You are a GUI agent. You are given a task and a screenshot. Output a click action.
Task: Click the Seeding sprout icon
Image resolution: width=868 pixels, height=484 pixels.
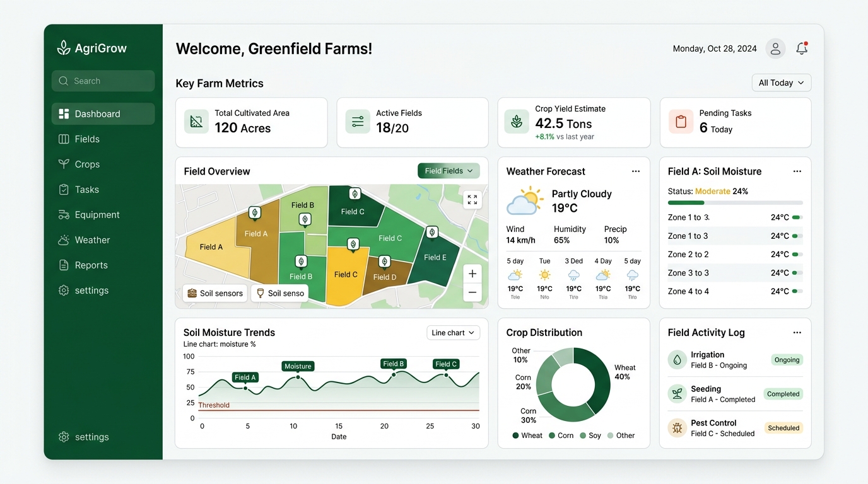pyautogui.click(x=677, y=394)
